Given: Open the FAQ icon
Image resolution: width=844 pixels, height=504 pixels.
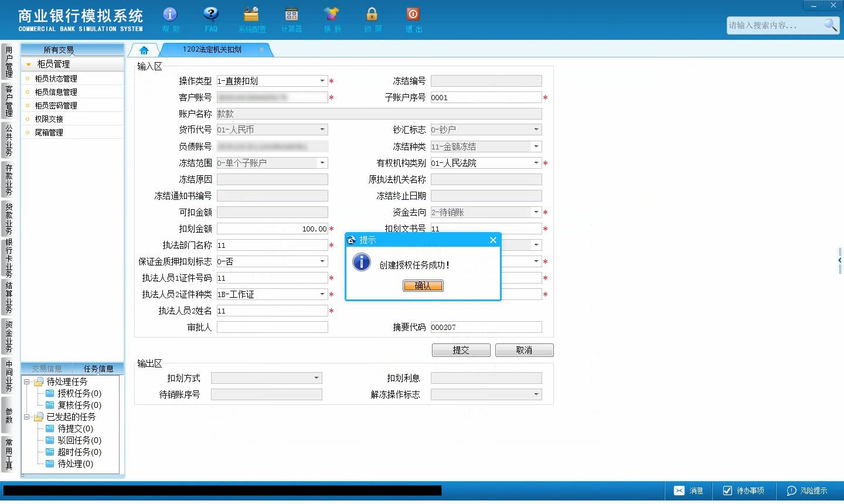Looking at the screenshot, I should [211, 19].
